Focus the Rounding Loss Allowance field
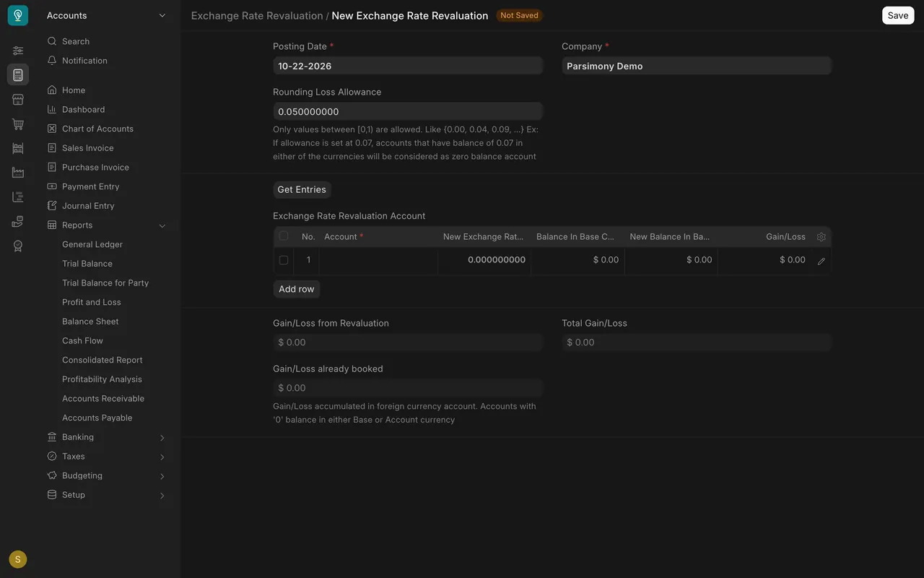 tap(408, 111)
